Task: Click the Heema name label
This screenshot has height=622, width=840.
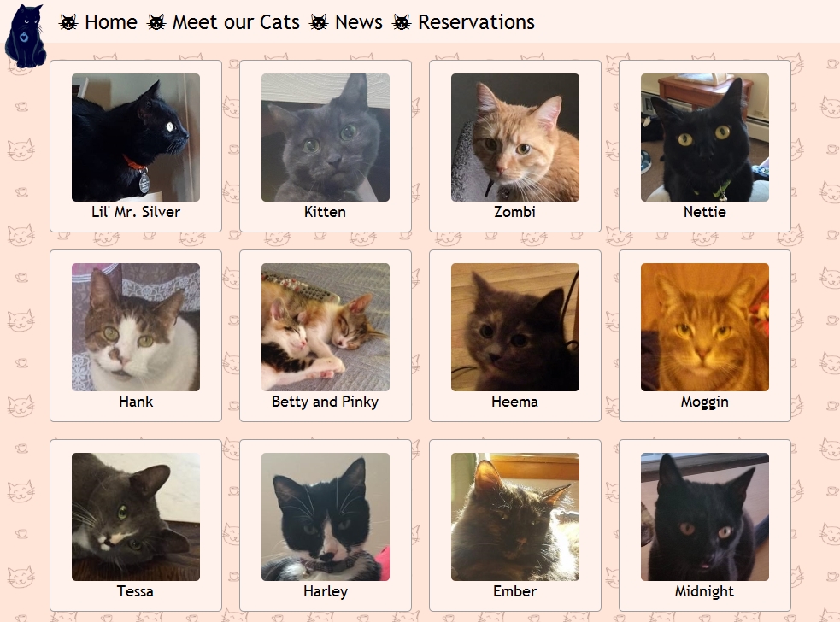Action: pos(514,402)
